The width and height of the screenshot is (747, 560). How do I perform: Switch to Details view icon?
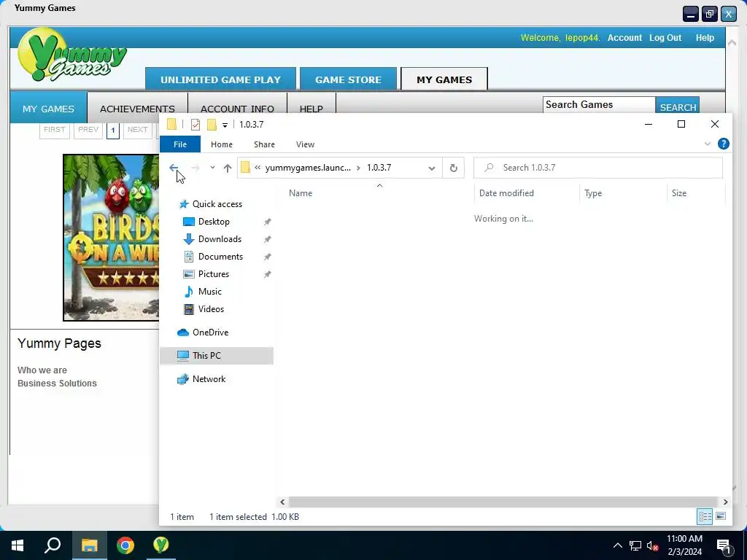coord(705,516)
